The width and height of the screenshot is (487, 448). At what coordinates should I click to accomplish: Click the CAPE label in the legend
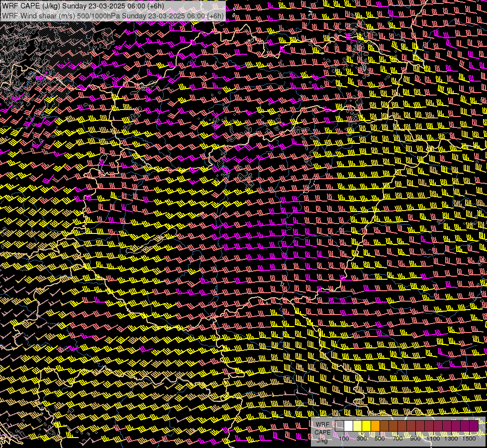coord(322,432)
